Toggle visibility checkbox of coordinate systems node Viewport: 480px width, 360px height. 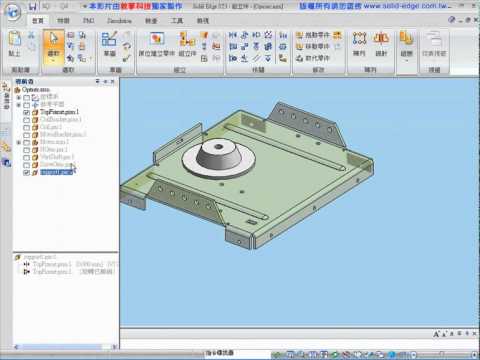coord(27,97)
